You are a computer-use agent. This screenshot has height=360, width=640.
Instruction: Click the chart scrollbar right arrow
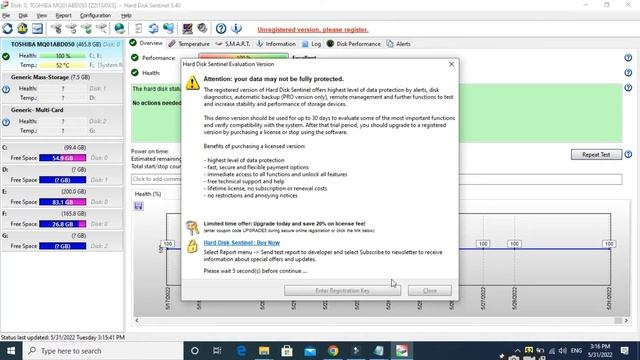[x=626, y=320]
